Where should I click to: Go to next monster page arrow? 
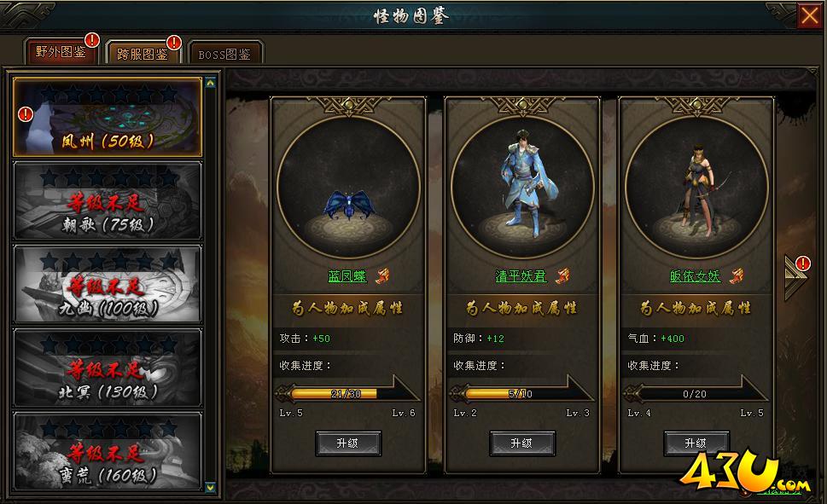click(x=795, y=278)
